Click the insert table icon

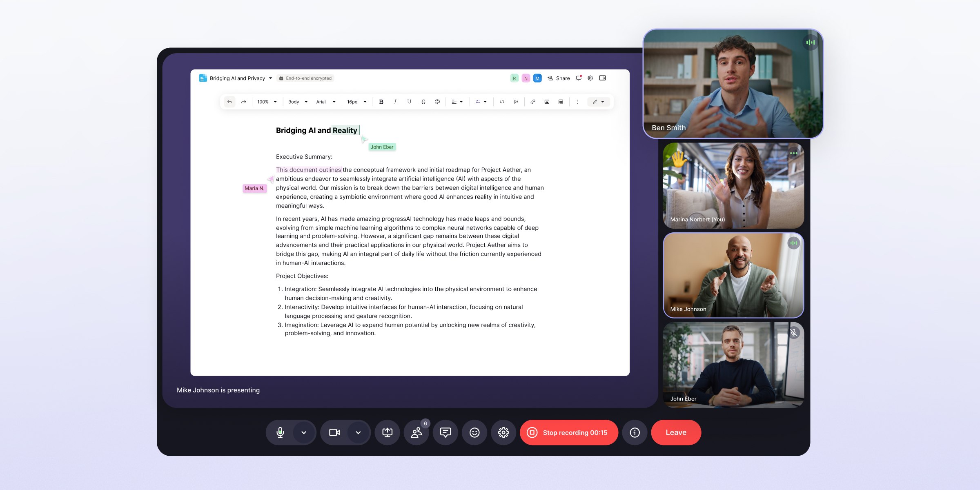point(561,102)
